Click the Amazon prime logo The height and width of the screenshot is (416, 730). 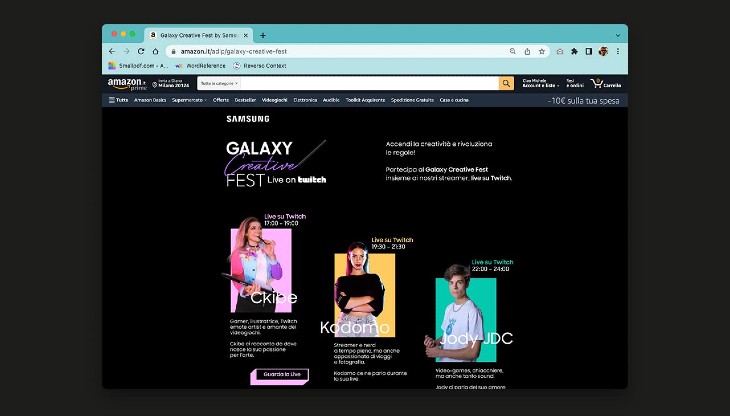click(x=127, y=84)
